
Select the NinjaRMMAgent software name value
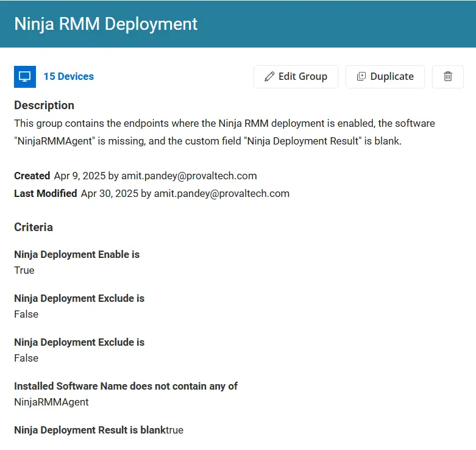click(x=51, y=402)
